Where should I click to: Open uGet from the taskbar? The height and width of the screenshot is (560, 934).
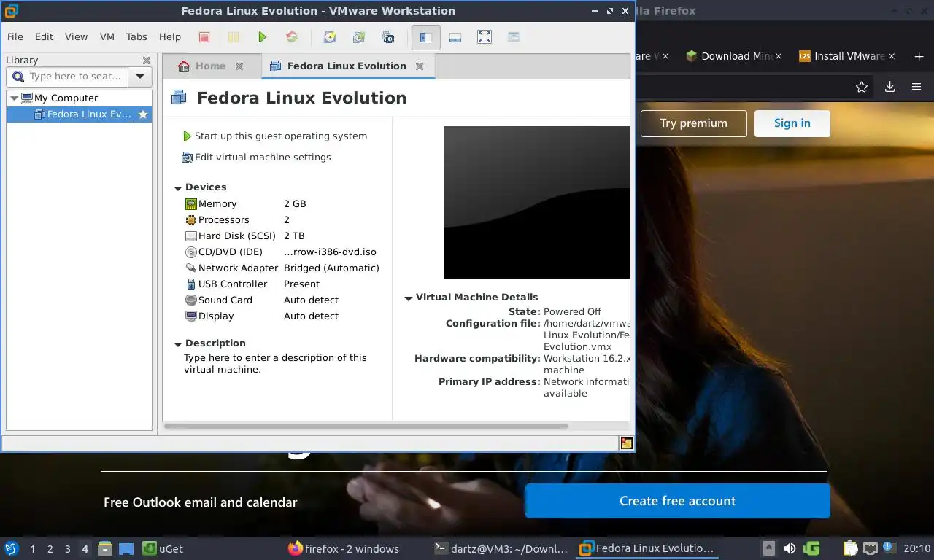[x=163, y=549]
